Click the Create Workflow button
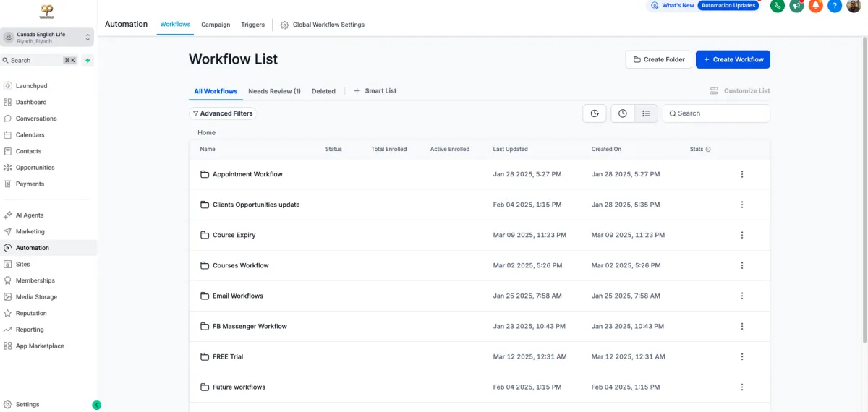Image resolution: width=868 pixels, height=412 pixels. [733, 59]
